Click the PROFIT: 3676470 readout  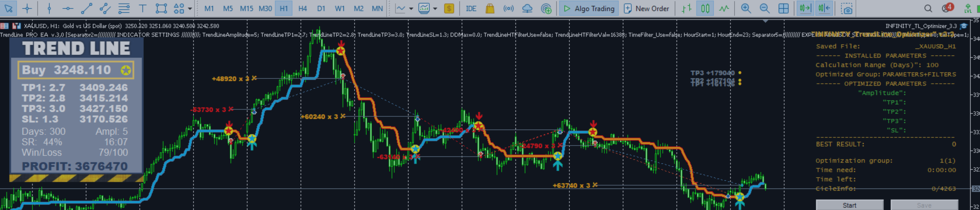[x=75, y=167]
